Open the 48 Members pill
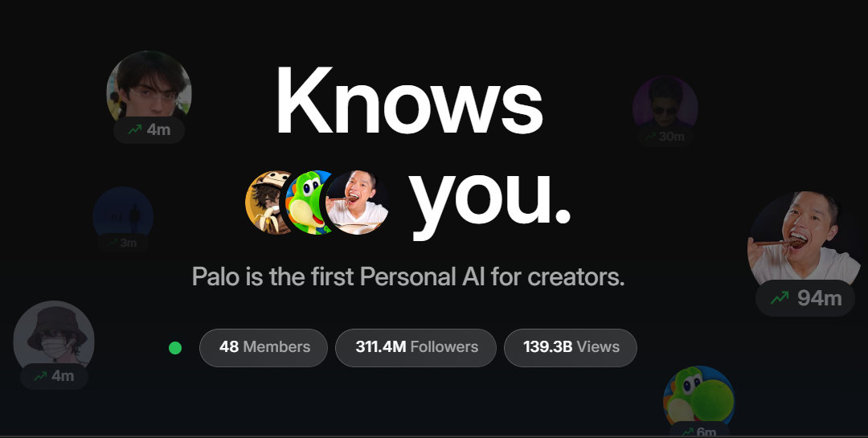868x438 pixels. (264, 348)
